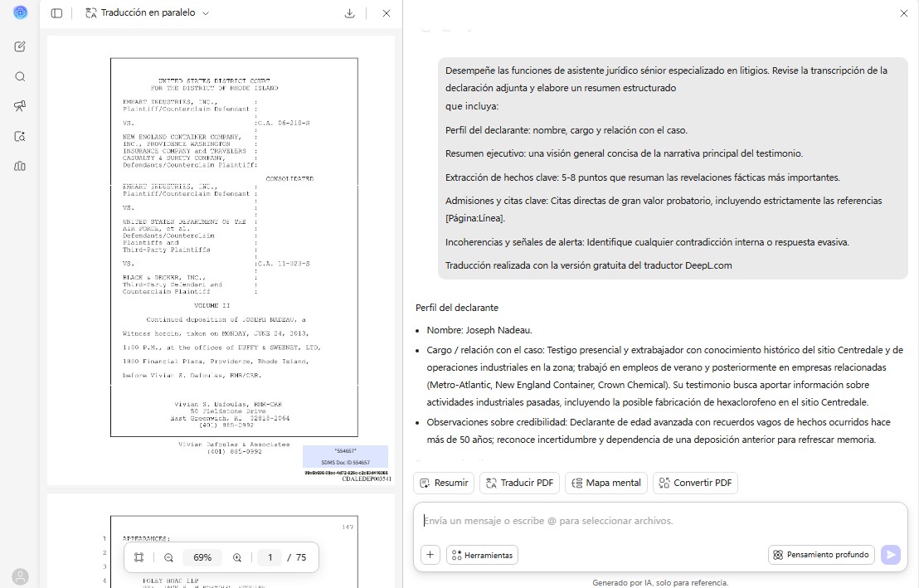The height and width of the screenshot is (588, 919).
Task: Select the crop screenshot tool in PDF toolbar
Action: (139, 557)
